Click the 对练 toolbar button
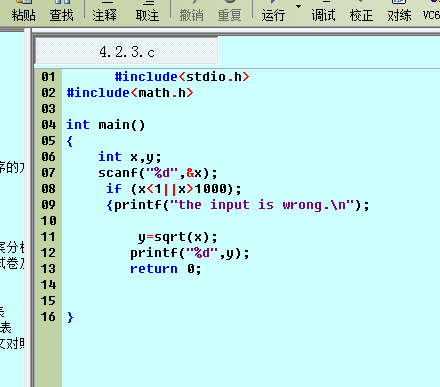The height and width of the screenshot is (387, 440). coord(399,11)
